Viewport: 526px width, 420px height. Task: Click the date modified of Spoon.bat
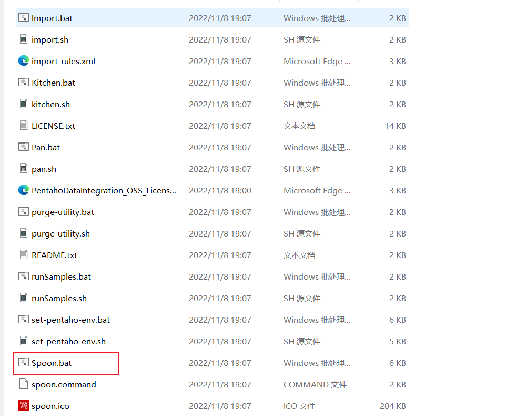[x=220, y=363]
